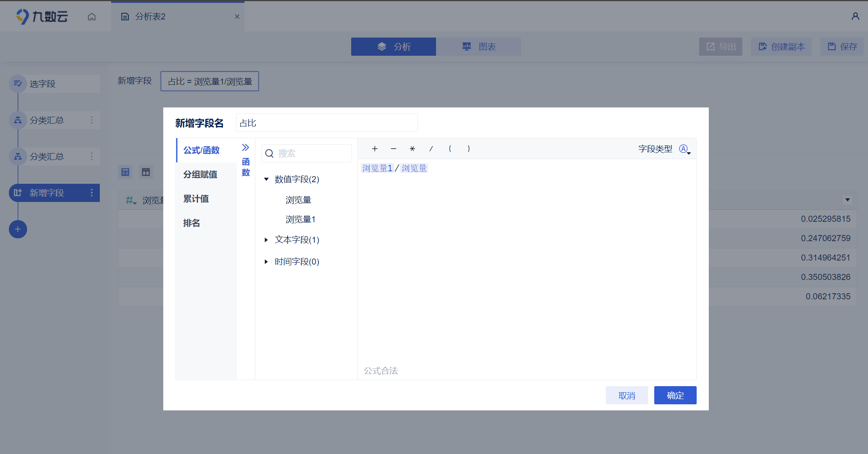Open more options for 新增字段 step
Image resolution: width=868 pixels, height=454 pixels.
click(x=92, y=193)
